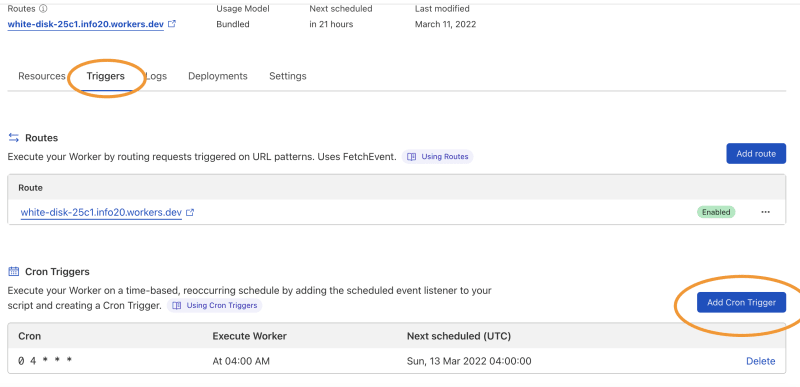Select the Triggers tab
Viewport: 800px width, 387px height.
106,76
